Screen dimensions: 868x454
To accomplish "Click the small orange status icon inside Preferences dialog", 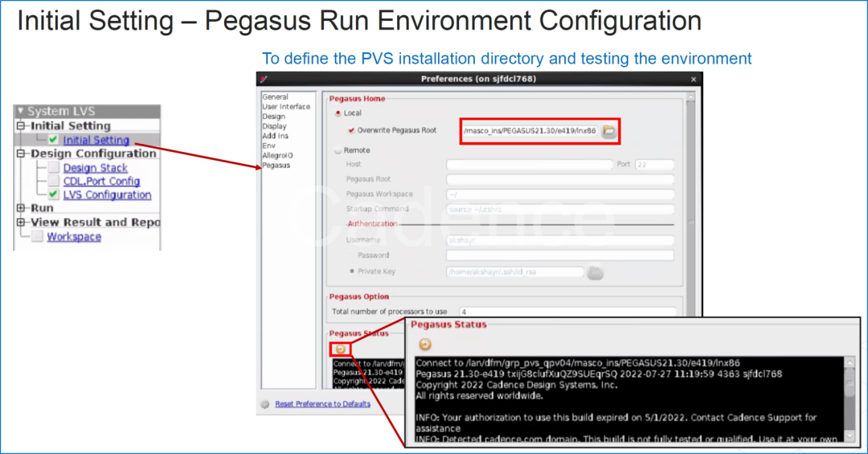I will [x=340, y=349].
